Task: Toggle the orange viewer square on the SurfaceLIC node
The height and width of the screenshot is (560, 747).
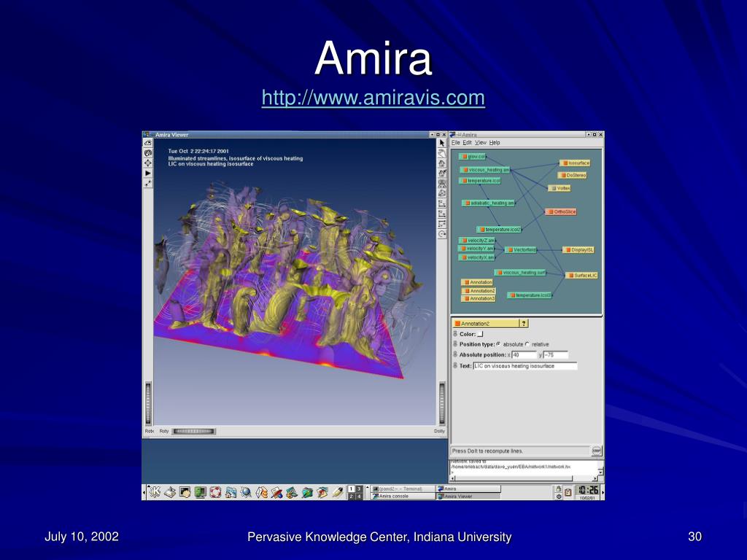Action: click(570, 275)
